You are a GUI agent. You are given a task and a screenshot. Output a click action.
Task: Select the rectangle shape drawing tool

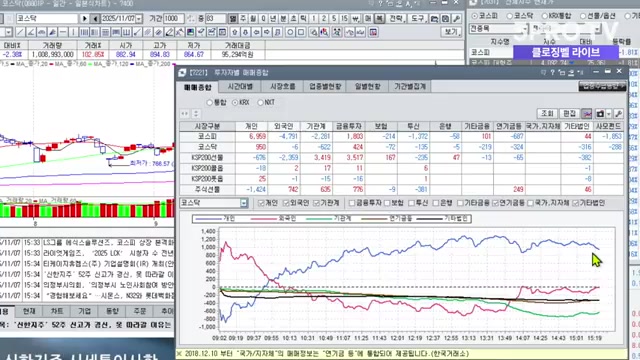301,32
